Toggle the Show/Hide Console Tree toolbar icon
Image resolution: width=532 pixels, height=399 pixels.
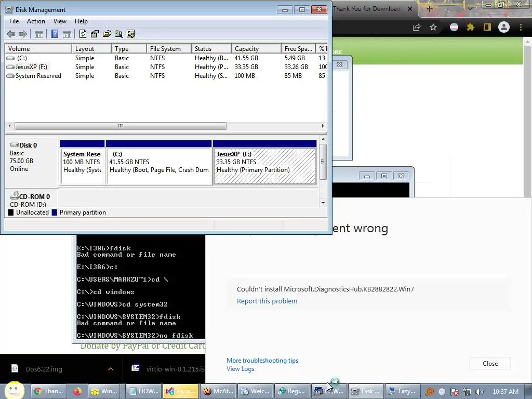tap(39, 34)
